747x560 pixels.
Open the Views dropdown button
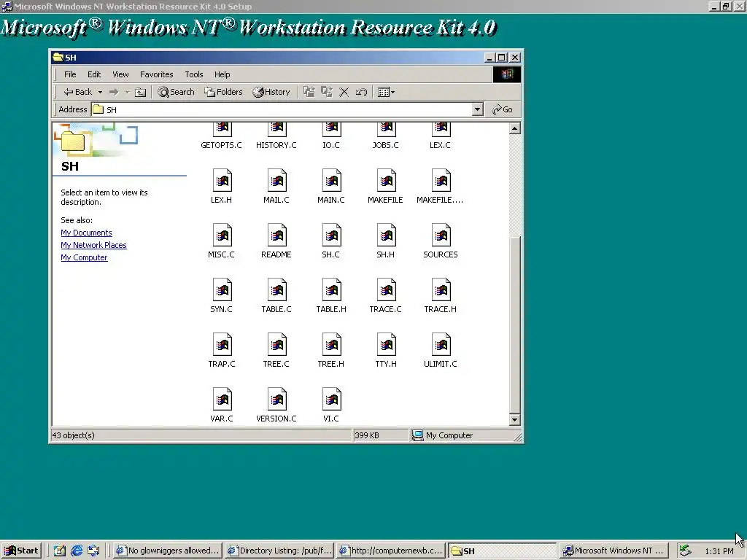click(386, 92)
